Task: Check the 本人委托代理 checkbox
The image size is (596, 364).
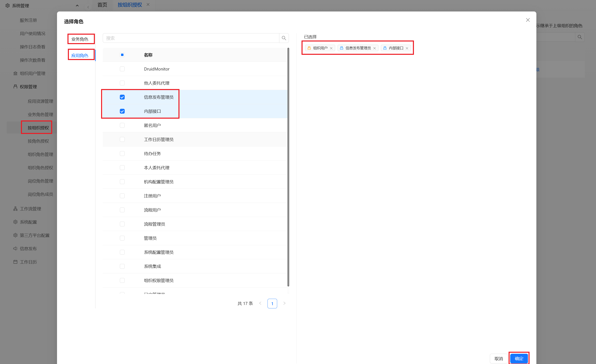Action: (122, 168)
